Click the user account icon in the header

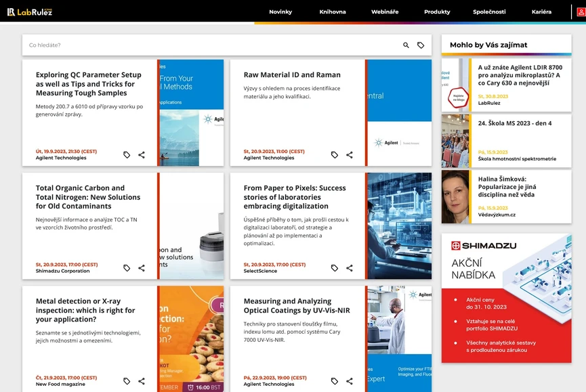coord(581,12)
